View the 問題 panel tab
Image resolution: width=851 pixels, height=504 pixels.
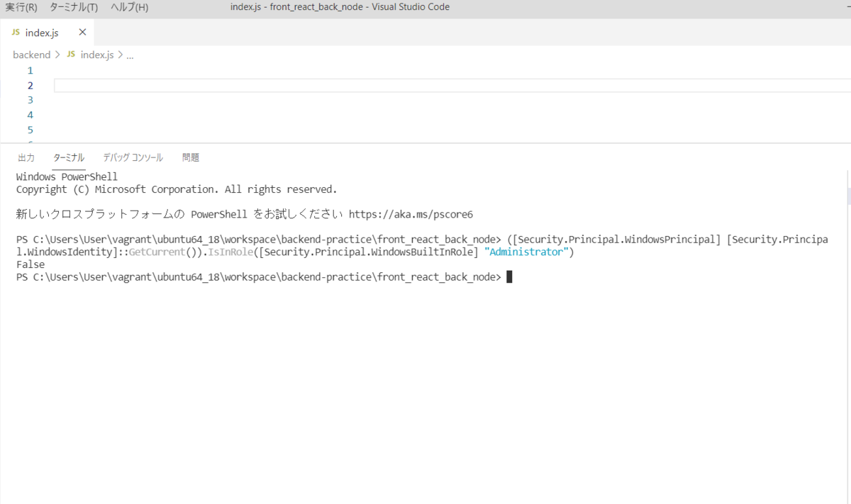[190, 157]
